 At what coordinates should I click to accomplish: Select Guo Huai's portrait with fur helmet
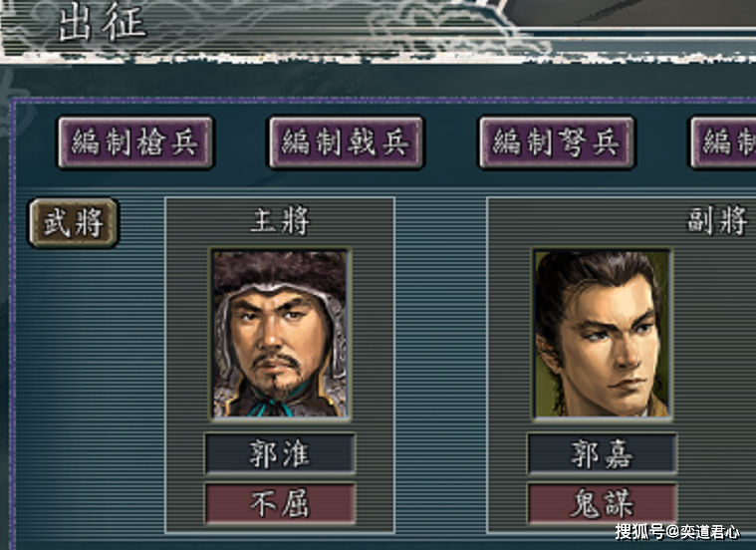pyautogui.click(x=280, y=334)
